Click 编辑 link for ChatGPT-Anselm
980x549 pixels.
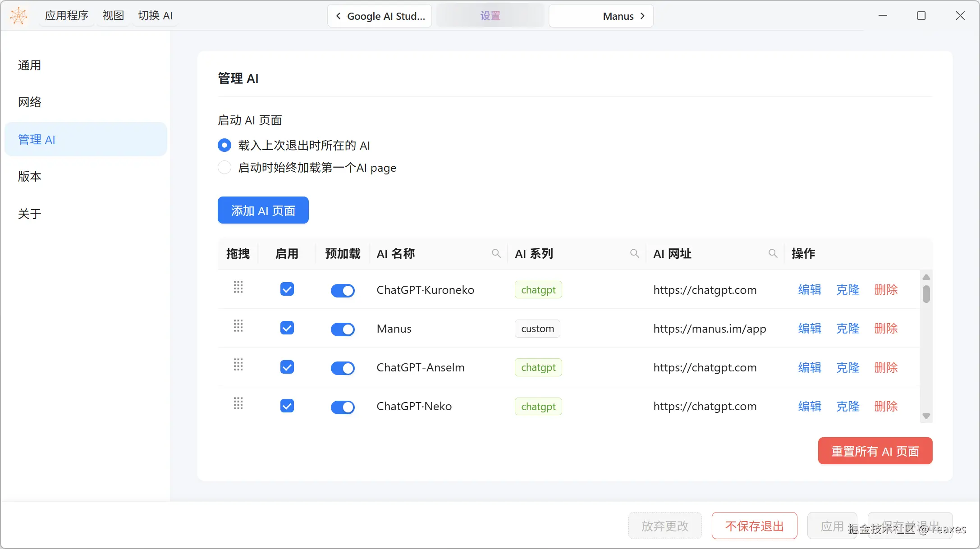click(x=810, y=367)
